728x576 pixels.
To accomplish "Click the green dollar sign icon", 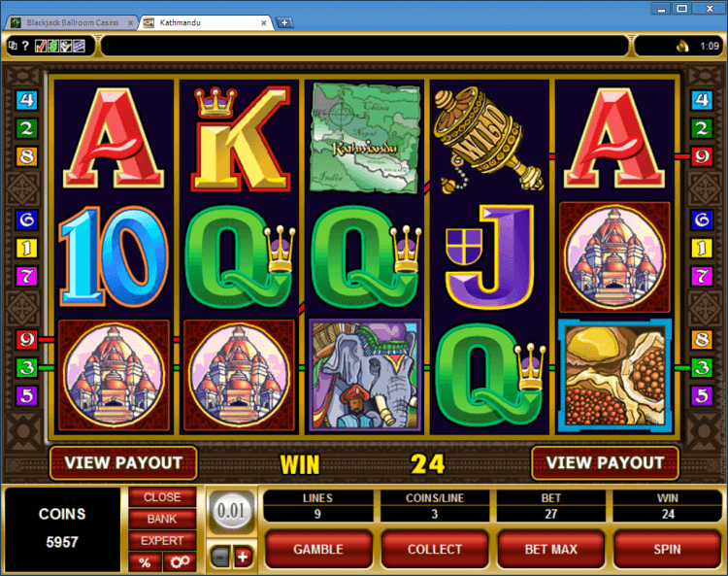I will pyautogui.click(x=53, y=46).
